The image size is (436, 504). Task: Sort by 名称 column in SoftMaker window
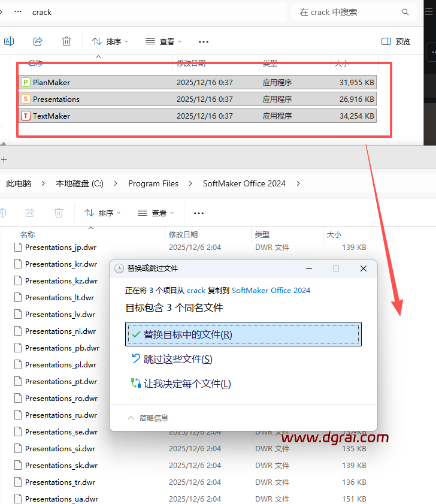(x=28, y=235)
